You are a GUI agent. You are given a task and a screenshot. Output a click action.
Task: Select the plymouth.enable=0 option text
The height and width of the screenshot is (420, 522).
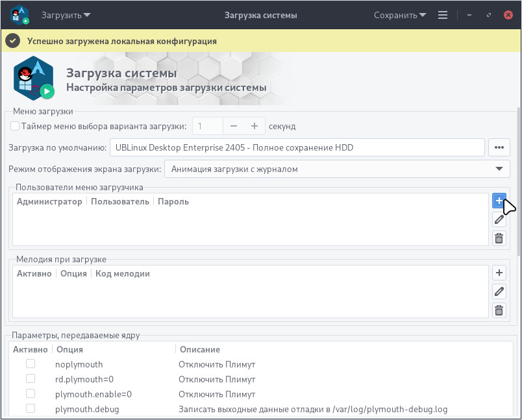pos(93,395)
